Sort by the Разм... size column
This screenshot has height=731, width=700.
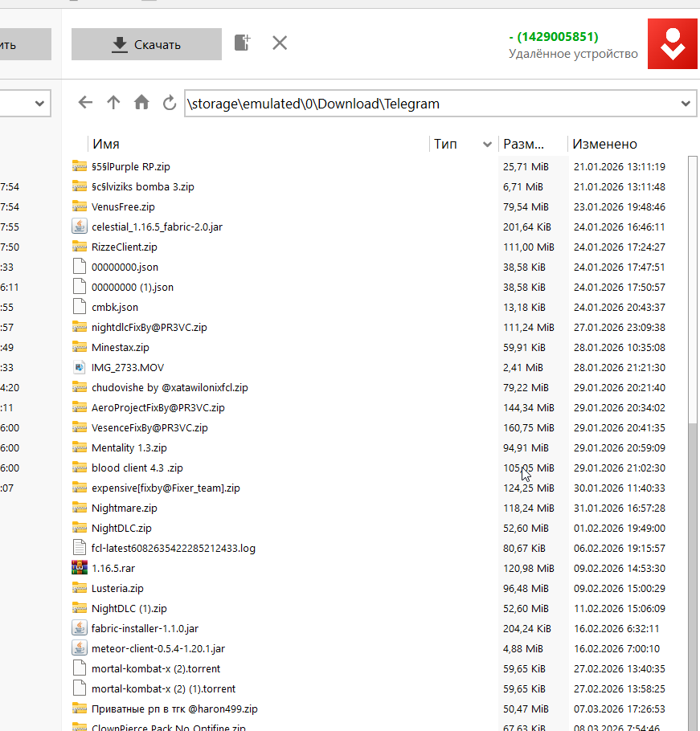pos(524,144)
